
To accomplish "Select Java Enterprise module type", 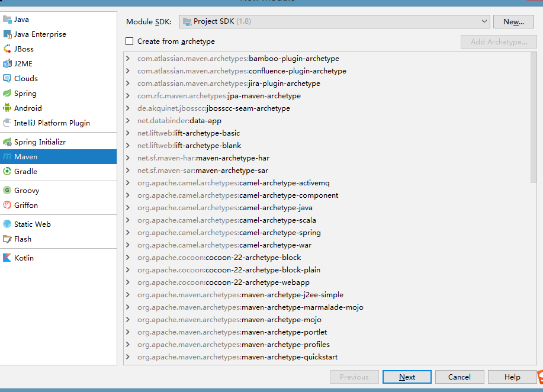I will [x=58, y=34].
